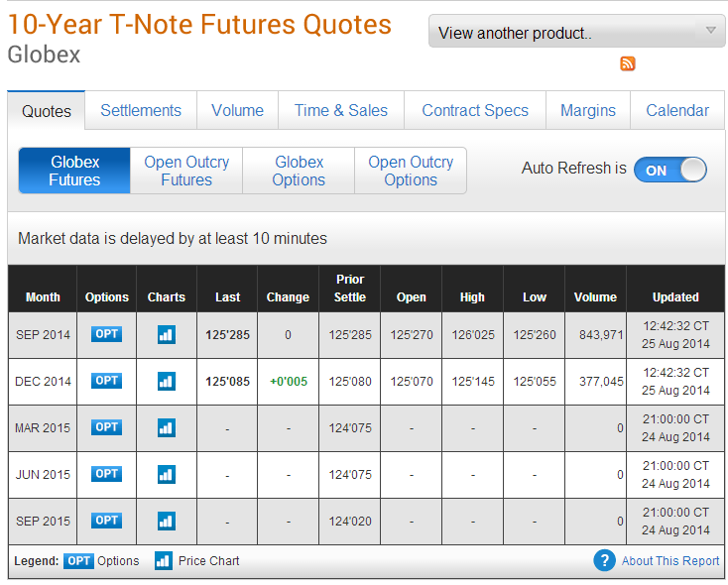
Task: View price chart for MAR 2015
Action: coord(167,427)
